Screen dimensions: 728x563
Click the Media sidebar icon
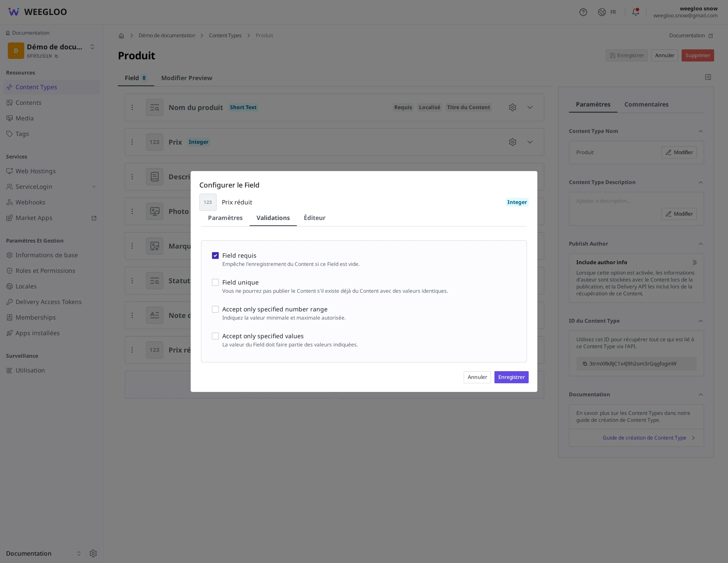pos(10,118)
